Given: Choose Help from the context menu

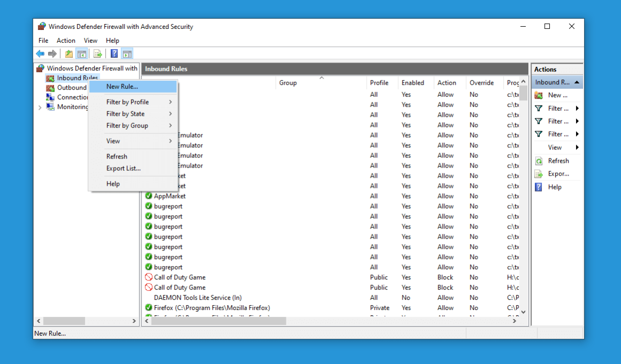Looking at the screenshot, I should (133, 184).
